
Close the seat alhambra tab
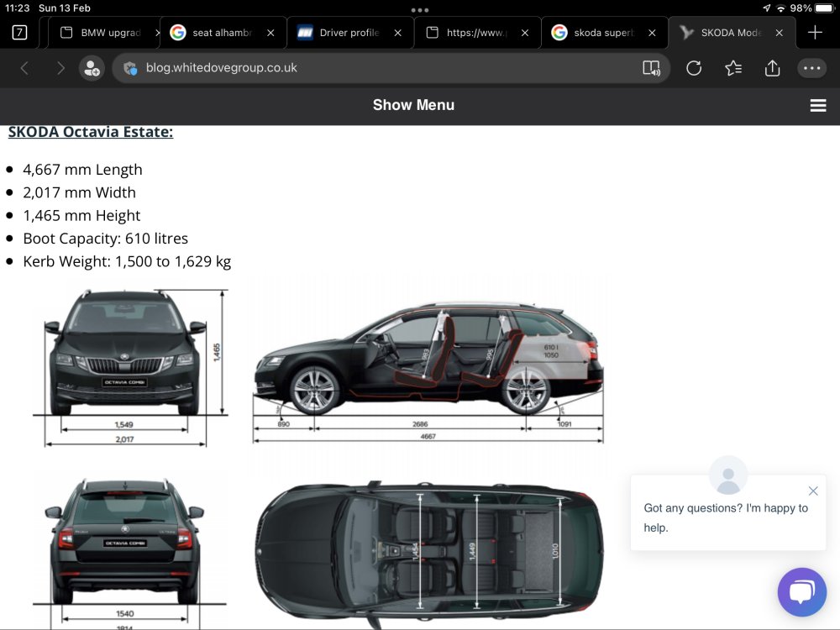[270, 33]
